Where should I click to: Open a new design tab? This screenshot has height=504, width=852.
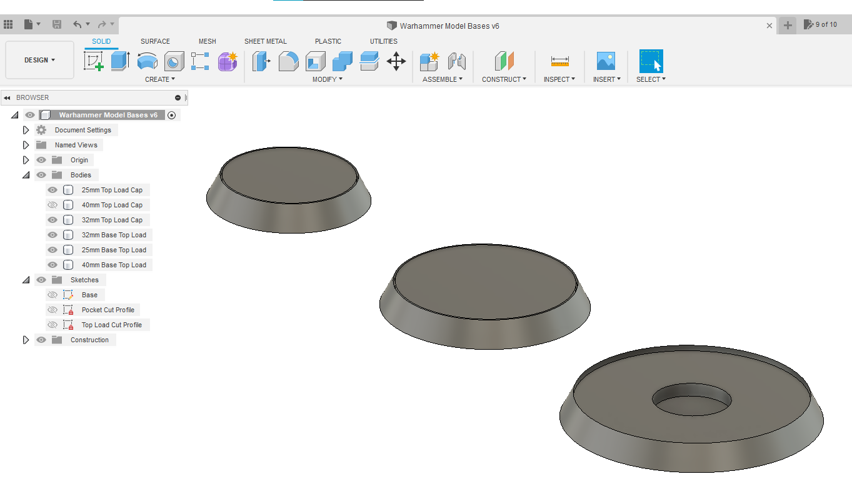pyautogui.click(x=788, y=25)
